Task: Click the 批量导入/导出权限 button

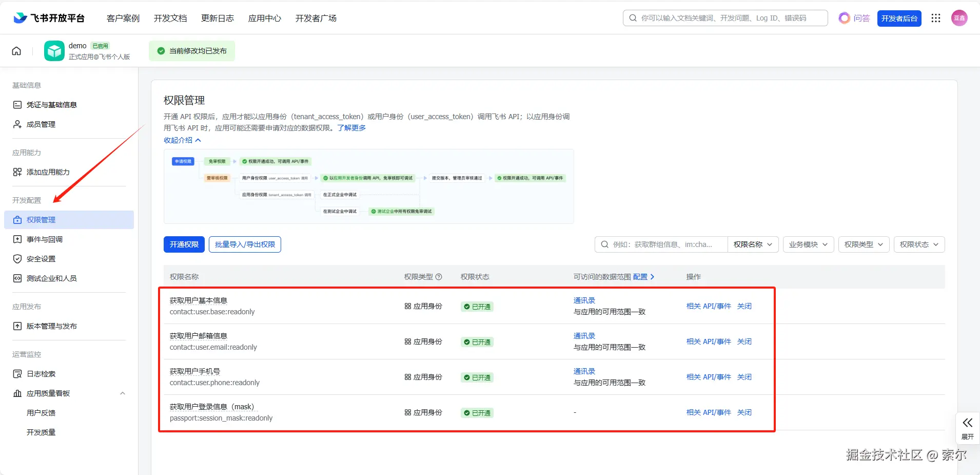Action: [x=245, y=244]
